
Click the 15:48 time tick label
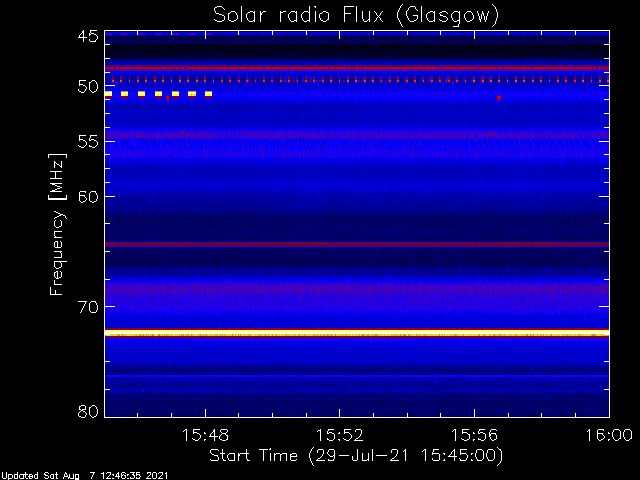tap(205, 435)
